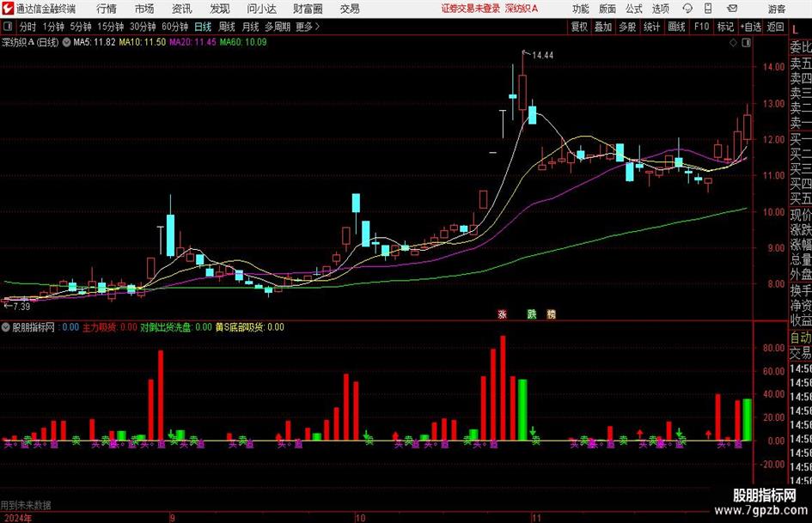Click MA60: 10.09 value label
The width and height of the screenshot is (812, 523).
tap(243, 42)
